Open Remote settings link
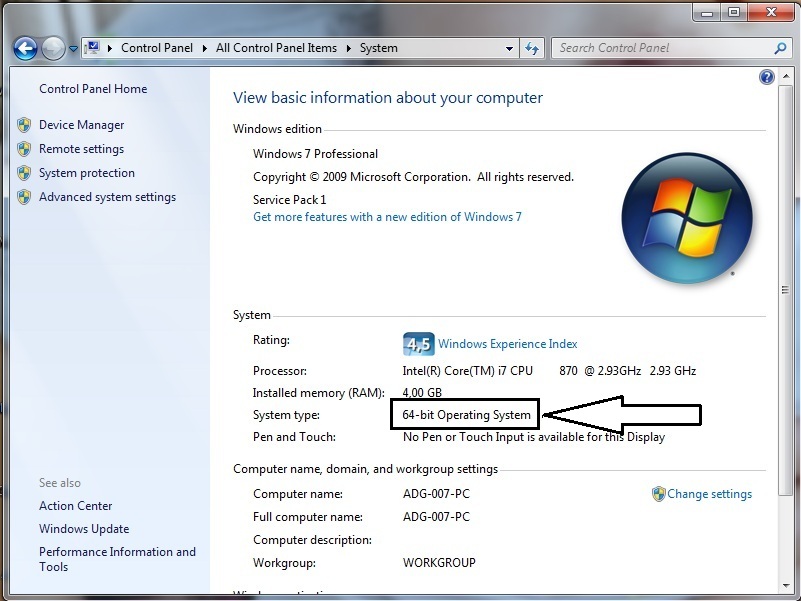Screen dimensions: 801x601 (x=82, y=149)
